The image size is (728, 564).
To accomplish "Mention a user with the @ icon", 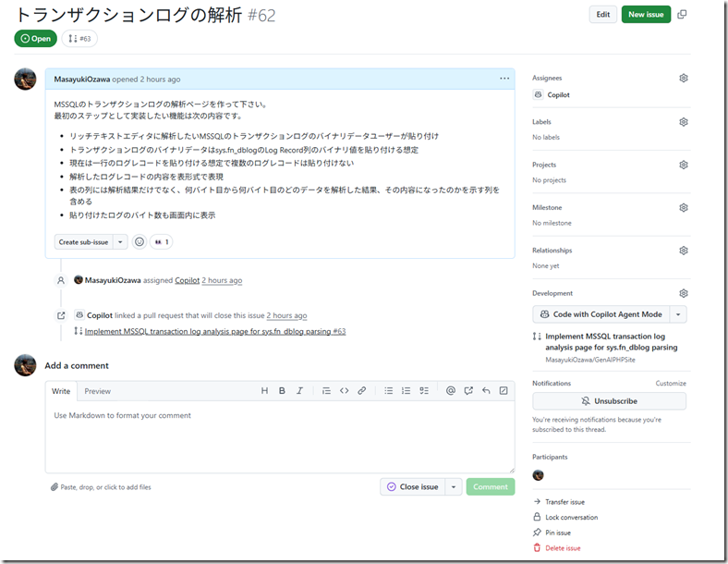I will pos(450,391).
